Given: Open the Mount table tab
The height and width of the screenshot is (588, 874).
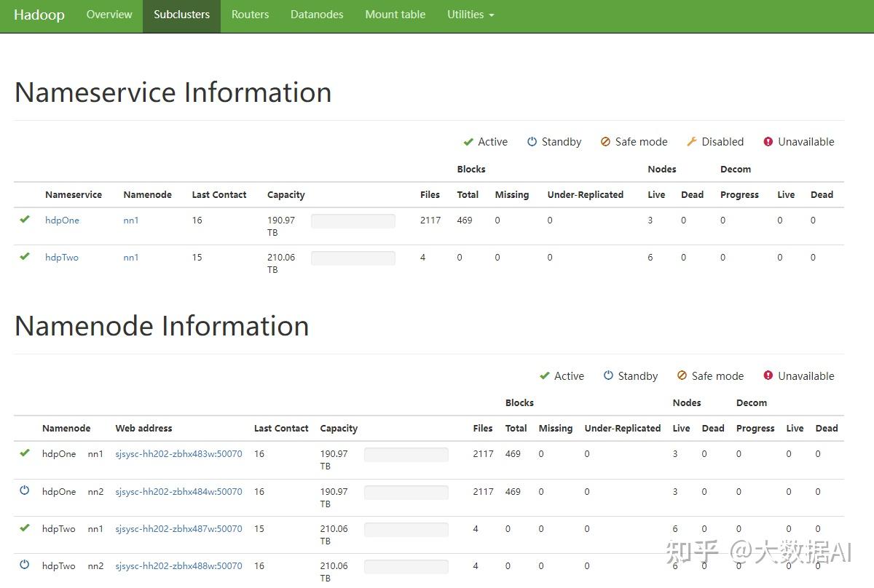Looking at the screenshot, I should coord(395,15).
